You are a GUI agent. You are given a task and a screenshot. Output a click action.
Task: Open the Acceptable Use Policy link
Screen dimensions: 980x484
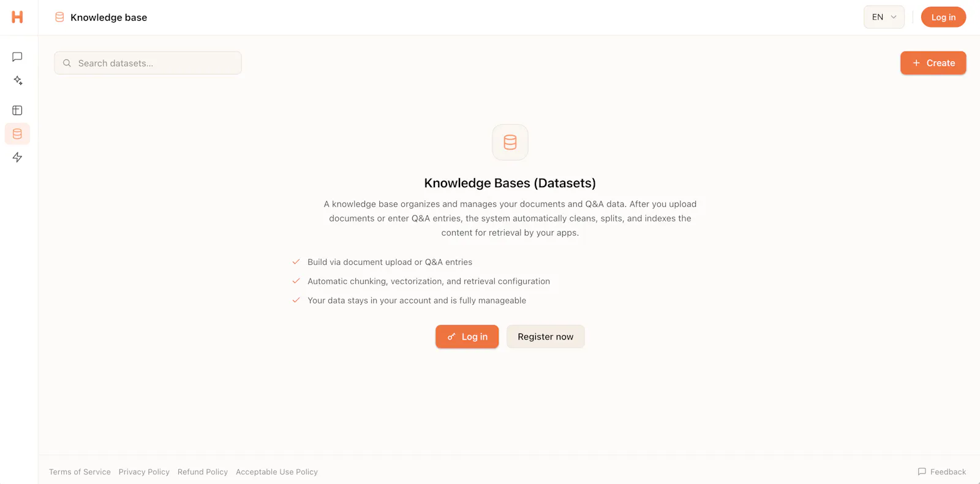277,472
